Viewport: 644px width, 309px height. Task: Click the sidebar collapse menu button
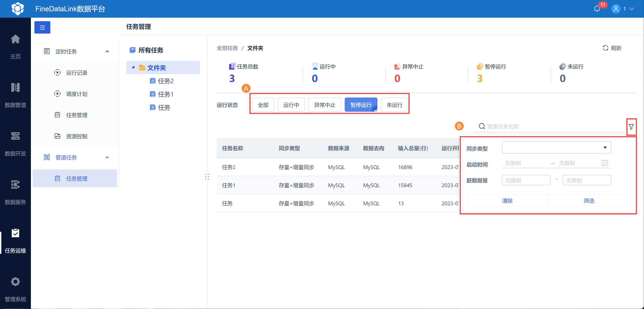coord(42,27)
